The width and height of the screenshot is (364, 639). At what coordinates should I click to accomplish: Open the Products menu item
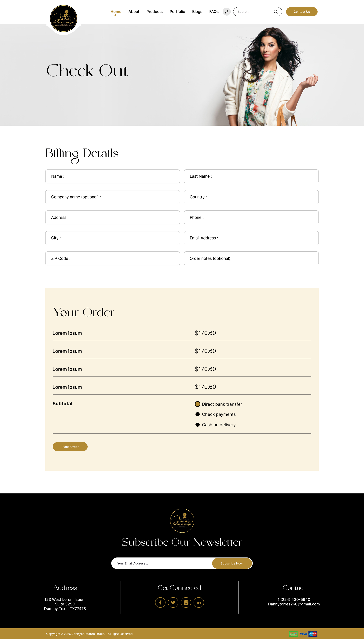pyautogui.click(x=155, y=12)
